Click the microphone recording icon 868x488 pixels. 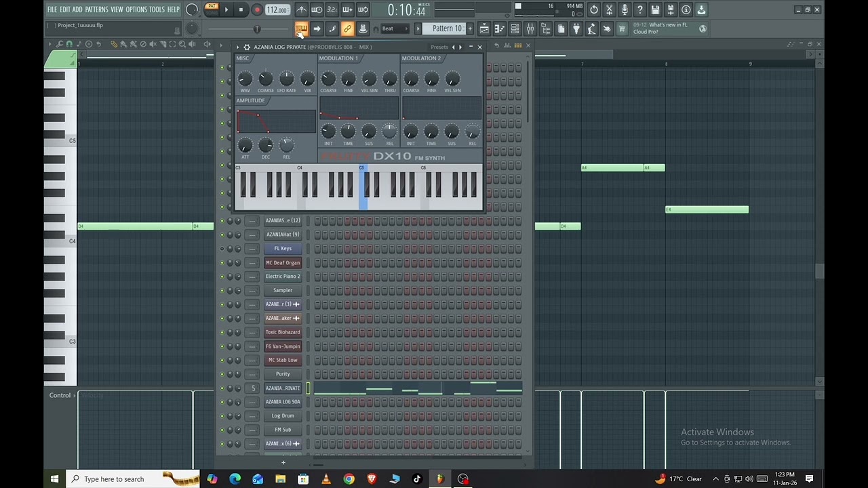(x=625, y=9)
